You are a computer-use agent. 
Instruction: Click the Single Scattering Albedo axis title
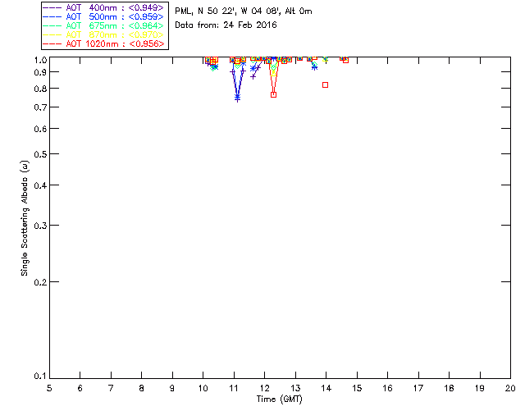(25, 218)
